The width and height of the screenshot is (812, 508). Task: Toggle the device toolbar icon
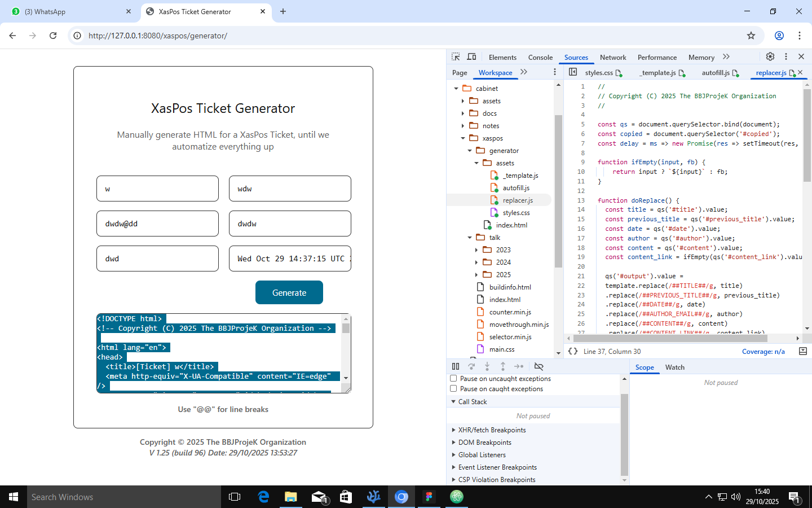(x=472, y=57)
